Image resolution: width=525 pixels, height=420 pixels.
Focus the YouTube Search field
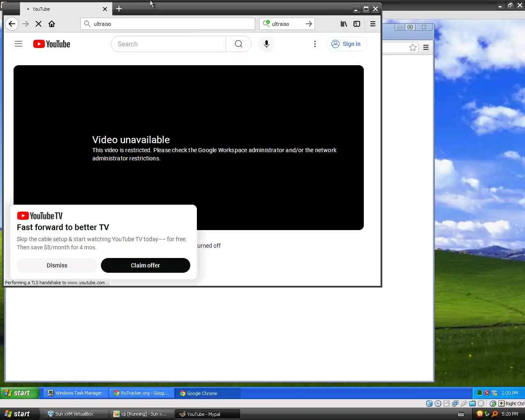point(168,44)
